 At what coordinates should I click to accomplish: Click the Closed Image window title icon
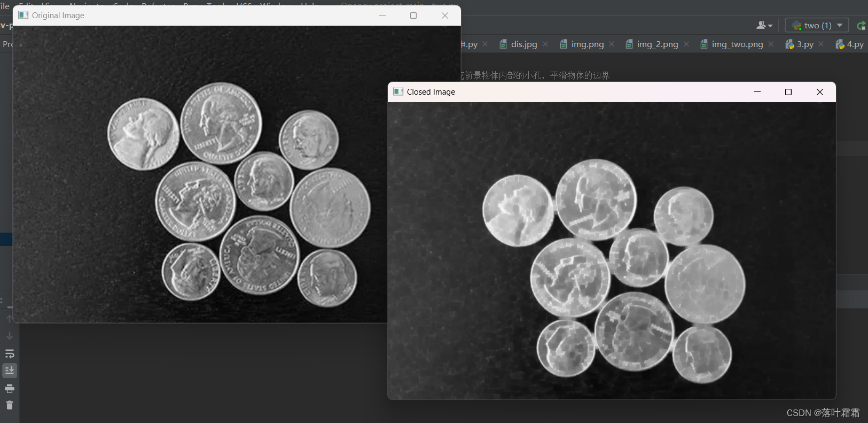pyautogui.click(x=398, y=91)
